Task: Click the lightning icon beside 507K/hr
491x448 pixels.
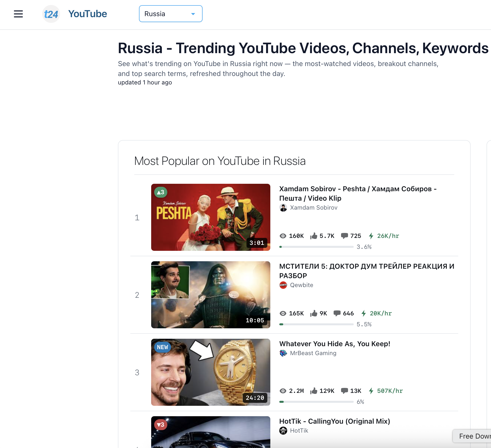Action: pos(371,391)
